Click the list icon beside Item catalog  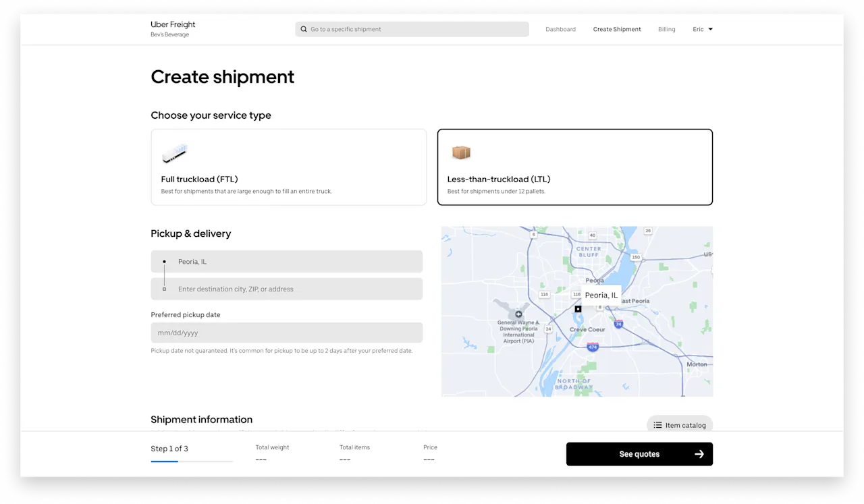pos(658,425)
